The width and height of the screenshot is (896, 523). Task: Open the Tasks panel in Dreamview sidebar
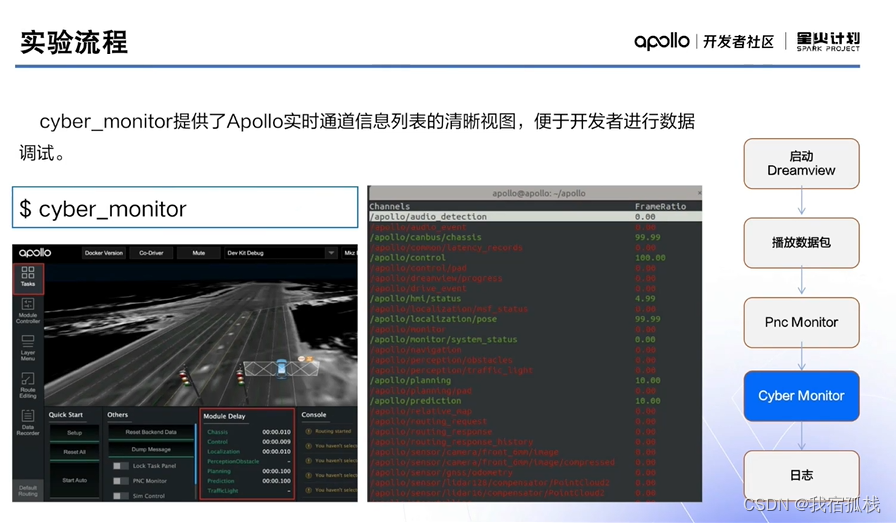pos(28,278)
